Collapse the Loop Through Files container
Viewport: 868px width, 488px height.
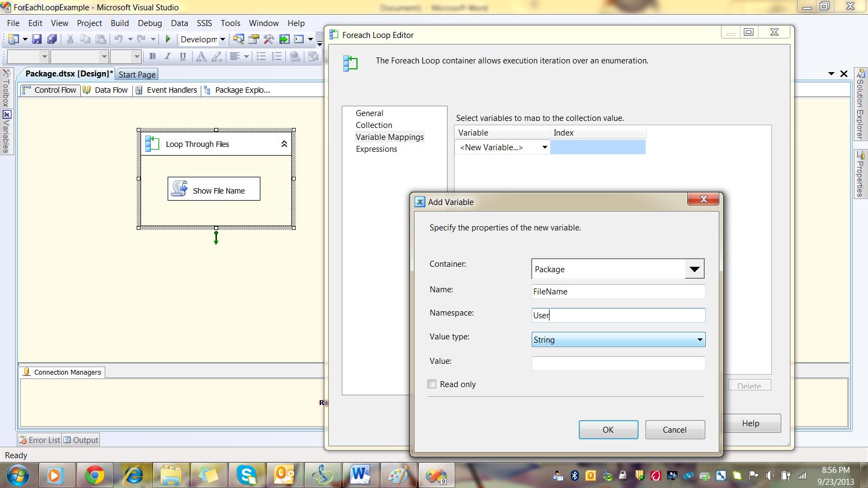(x=284, y=144)
